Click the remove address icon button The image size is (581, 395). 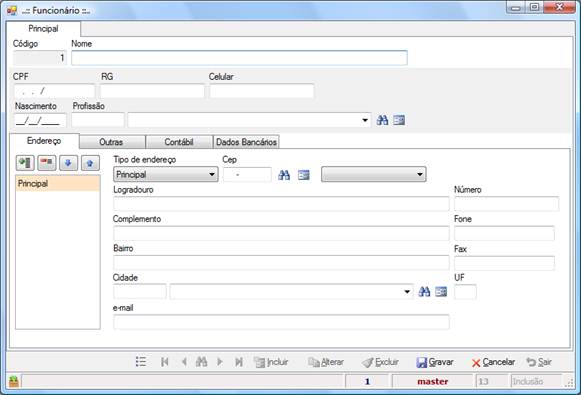click(x=47, y=163)
